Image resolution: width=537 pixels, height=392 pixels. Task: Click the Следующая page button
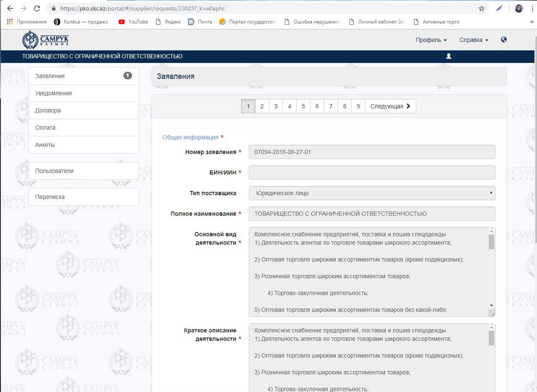pos(390,106)
